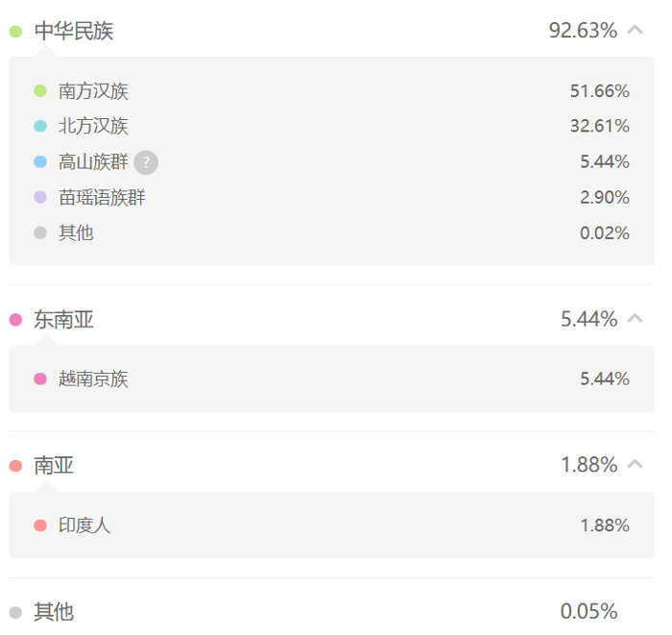Image resolution: width=672 pixels, height=635 pixels.
Task: Select the 印度人 entry
Action: 84,525
